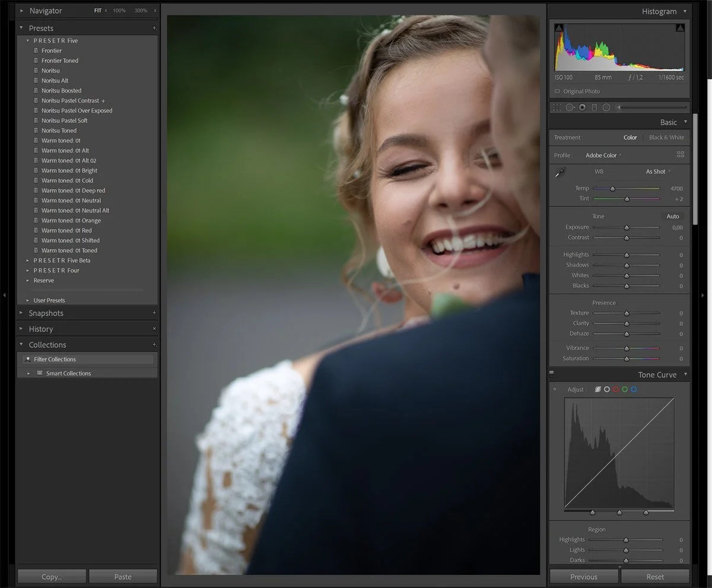Screen dimensions: 712x588
Task: Clear History with the X icon
Action: 154,329
